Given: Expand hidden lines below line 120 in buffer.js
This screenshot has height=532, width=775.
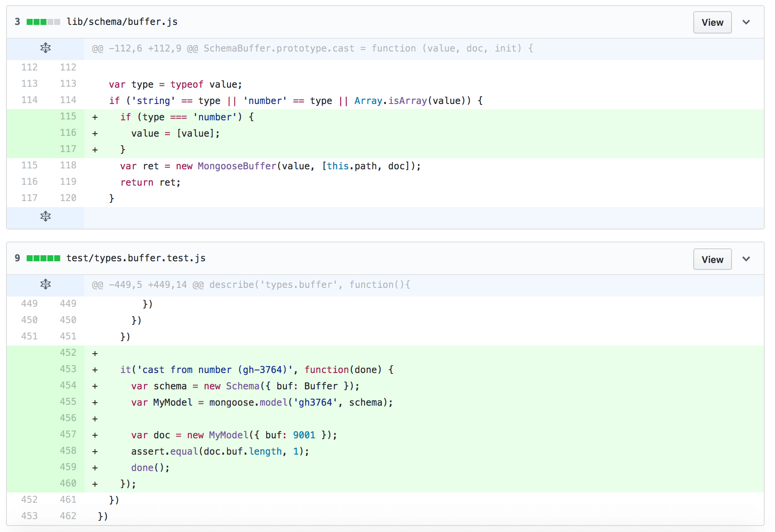Looking at the screenshot, I should (45, 217).
